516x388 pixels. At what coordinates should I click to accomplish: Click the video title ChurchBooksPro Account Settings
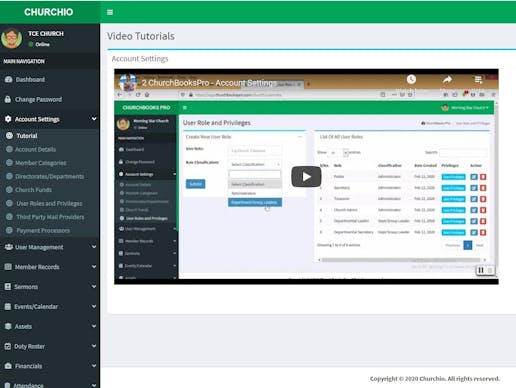209,83
